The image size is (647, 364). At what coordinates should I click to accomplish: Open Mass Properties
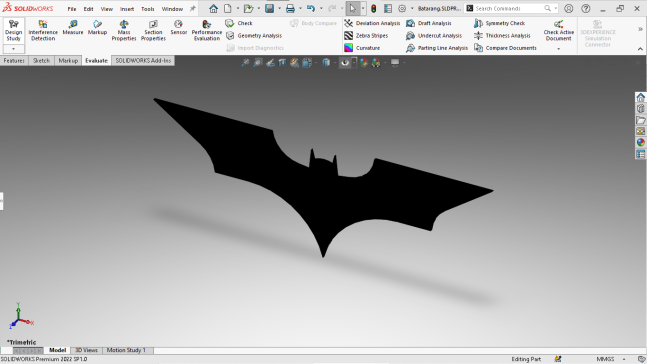tap(124, 30)
